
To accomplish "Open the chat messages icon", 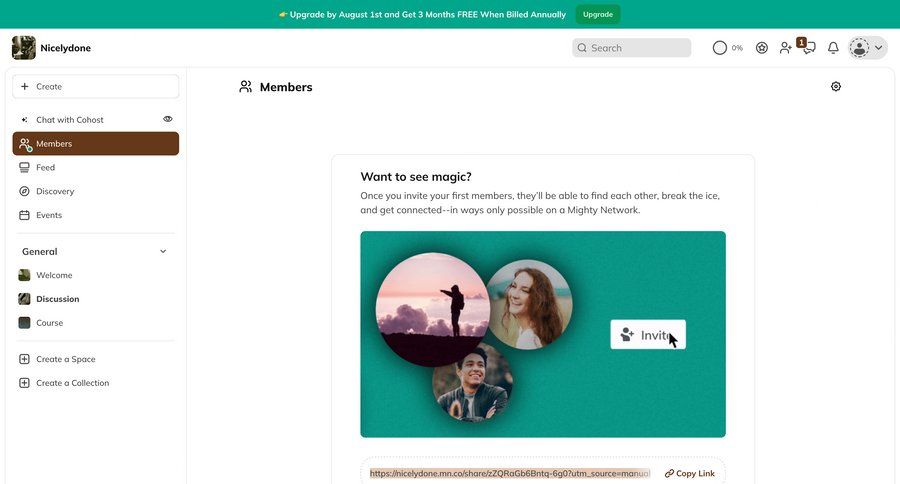I will (809, 49).
